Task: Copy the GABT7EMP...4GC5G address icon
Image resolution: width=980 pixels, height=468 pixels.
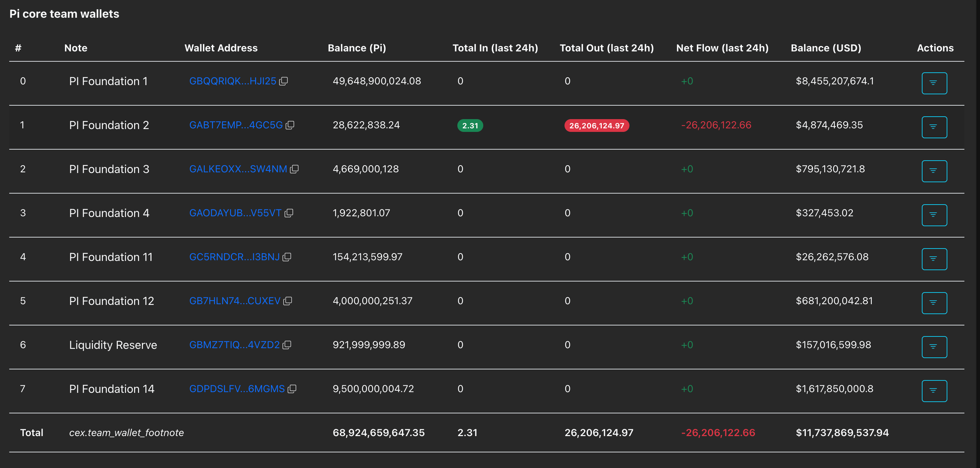Action: 290,125
